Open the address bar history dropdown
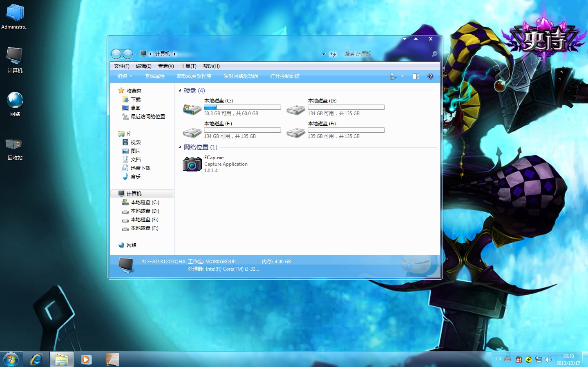588x367 pixels. [x=324, y=54]
